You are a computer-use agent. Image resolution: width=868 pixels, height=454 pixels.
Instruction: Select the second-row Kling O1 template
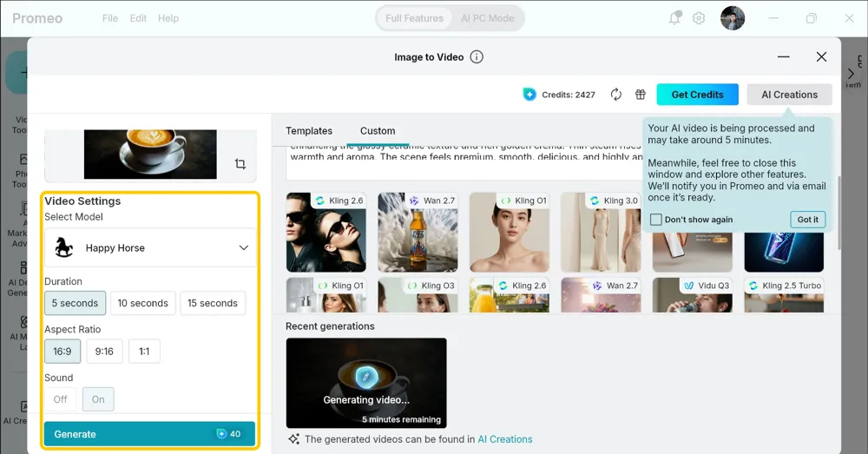tap(326, 295)
